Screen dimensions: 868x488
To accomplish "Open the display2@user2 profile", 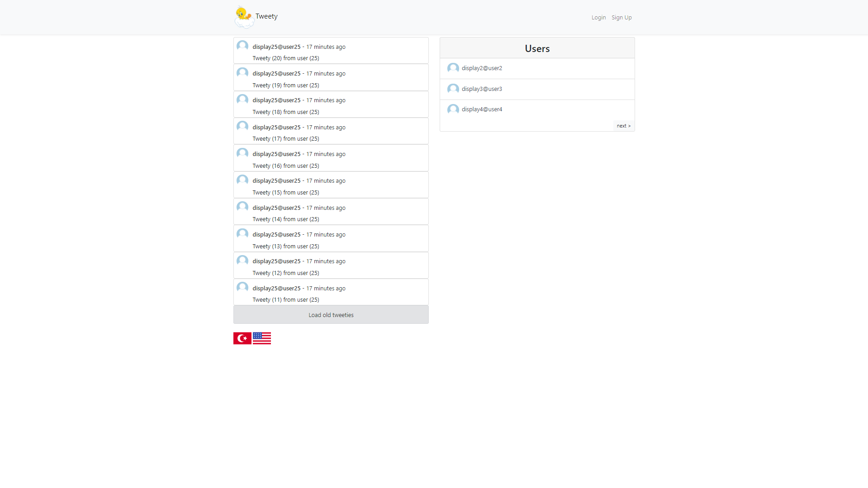I will tap(482, 68).
